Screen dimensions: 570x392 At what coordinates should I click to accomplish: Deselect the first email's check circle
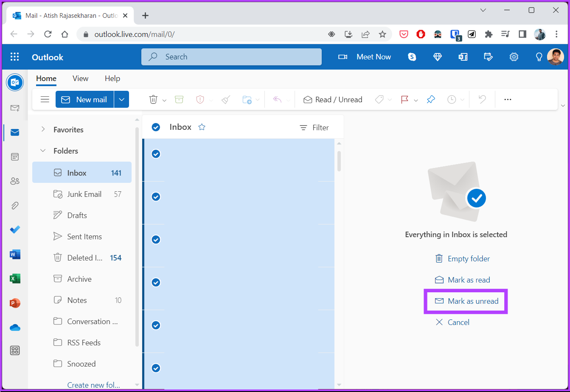(x=156, y=154)
